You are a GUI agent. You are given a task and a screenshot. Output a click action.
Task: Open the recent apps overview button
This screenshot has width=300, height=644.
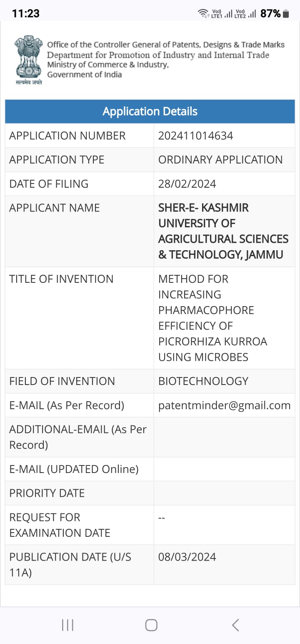click(67, 625)
